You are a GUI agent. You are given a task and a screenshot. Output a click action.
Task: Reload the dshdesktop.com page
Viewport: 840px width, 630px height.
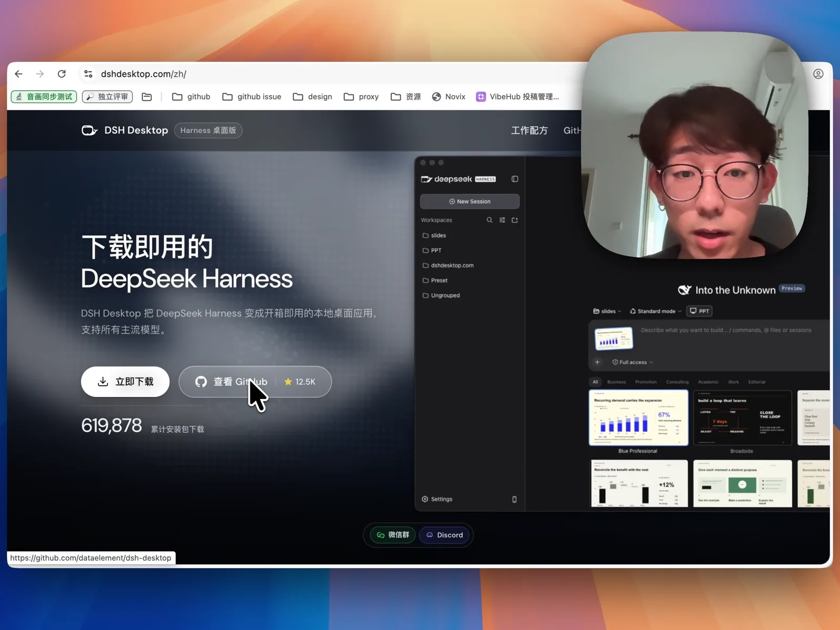[x=61, y=74]
